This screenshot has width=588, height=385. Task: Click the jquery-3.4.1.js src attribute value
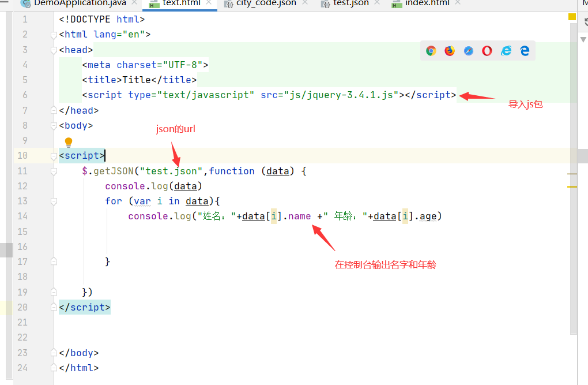pyautogui.click(x=341, y=95)
